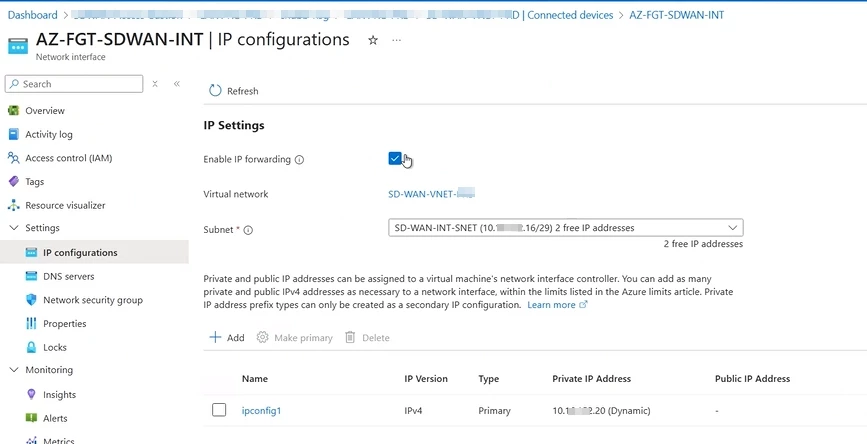The height and width of the screenshot is (444, 867).
Task: Open Network security group settings
Action: [x=93, y=300]
